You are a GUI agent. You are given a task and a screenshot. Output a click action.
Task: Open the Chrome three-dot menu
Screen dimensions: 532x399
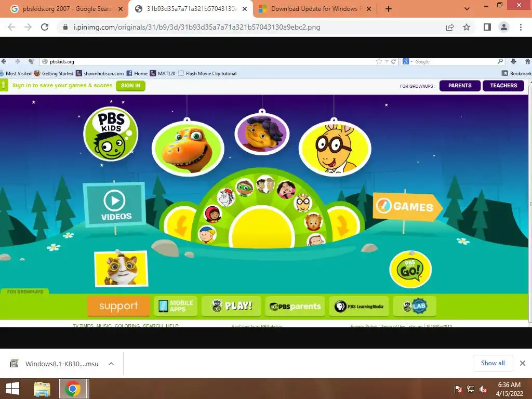pos(521,27)
